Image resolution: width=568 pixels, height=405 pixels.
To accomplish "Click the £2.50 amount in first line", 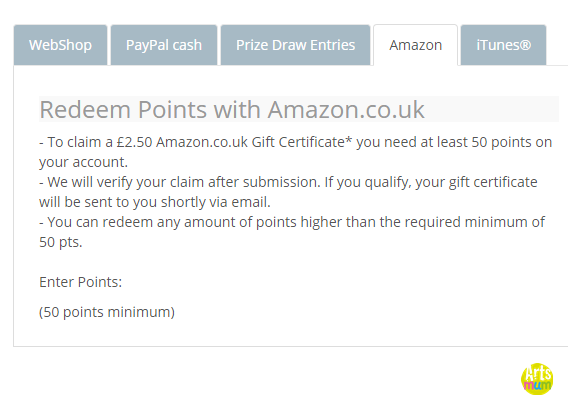I will point(134,142).
